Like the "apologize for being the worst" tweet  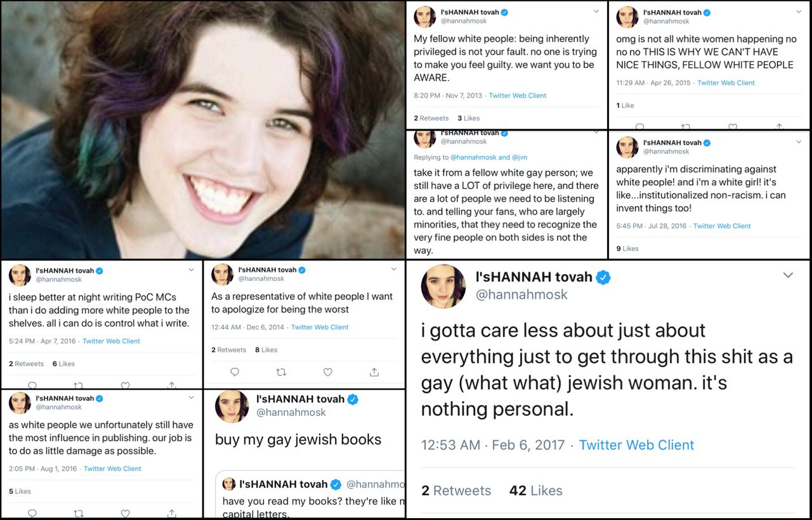tap(328, 372)
